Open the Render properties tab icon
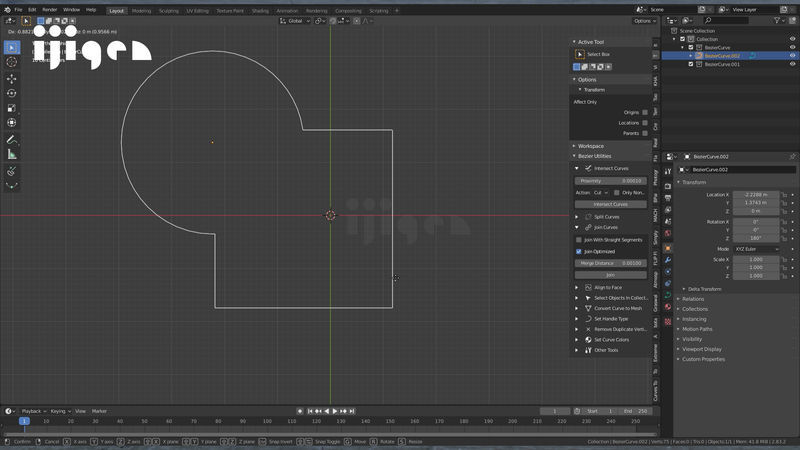Screen dimensions: 800x450 click(x=667, y=186)
